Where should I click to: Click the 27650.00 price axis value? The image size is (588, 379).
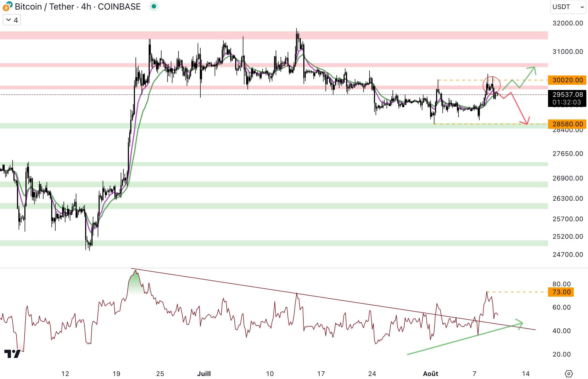[568, 154]
